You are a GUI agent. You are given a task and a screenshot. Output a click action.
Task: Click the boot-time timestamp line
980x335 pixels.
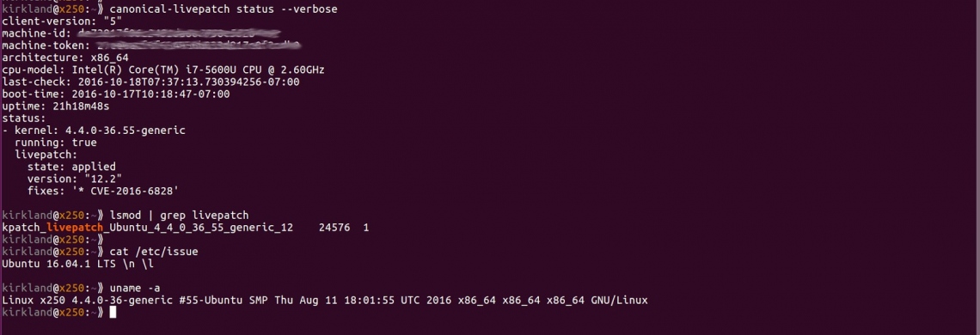(x=116, y=94)
